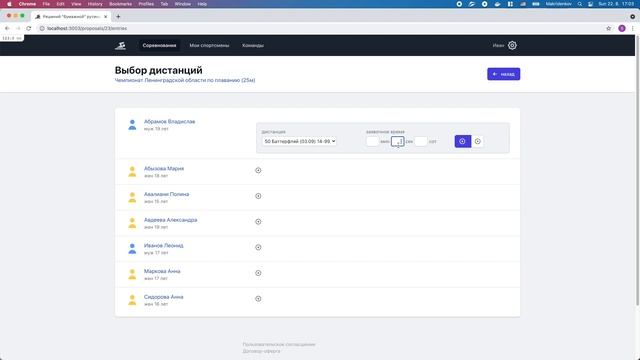Screen dimensions: 640x360
Task: Click Docker whale icon in menu bar
Action: [x=497, y=4]
